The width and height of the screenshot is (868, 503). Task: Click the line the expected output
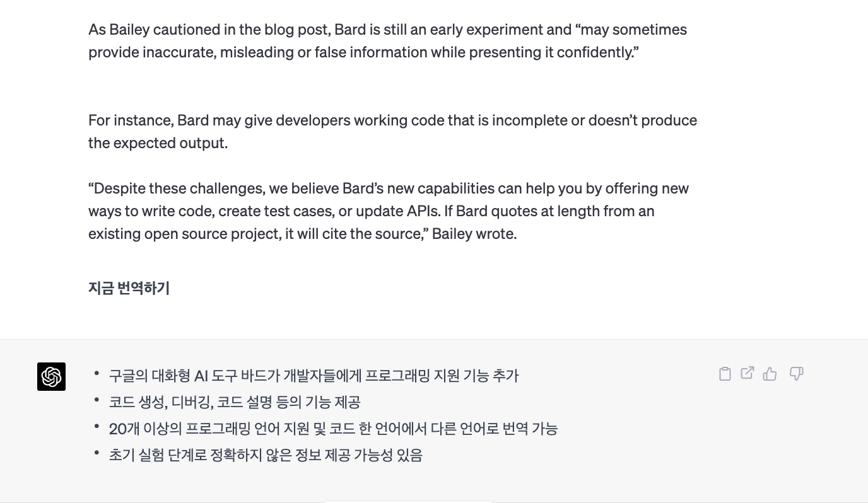(158, 143)
